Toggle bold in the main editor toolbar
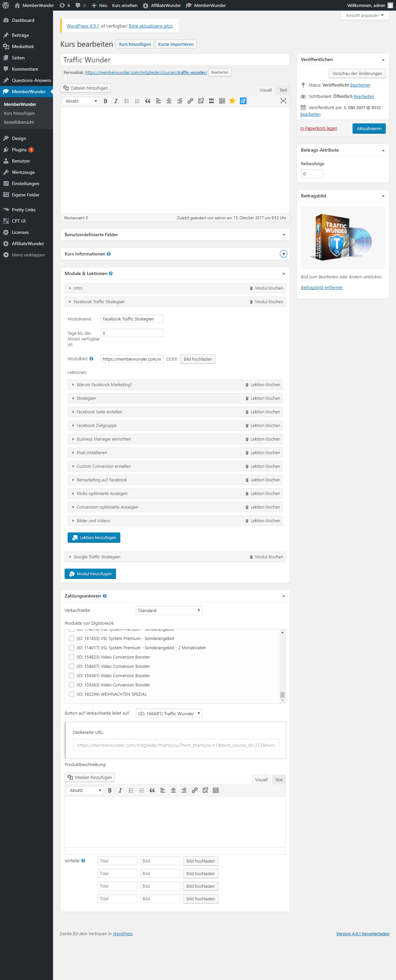 [105, 101]
